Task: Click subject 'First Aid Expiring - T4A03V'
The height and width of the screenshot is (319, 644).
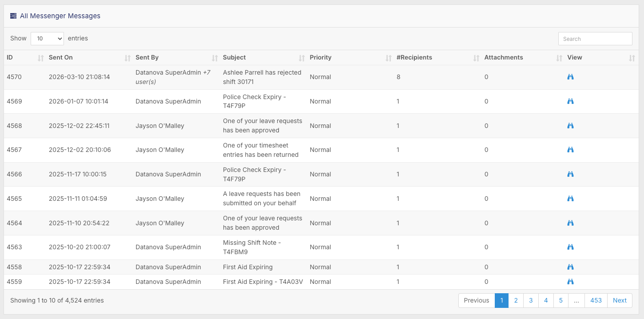Action: (263, 282)
